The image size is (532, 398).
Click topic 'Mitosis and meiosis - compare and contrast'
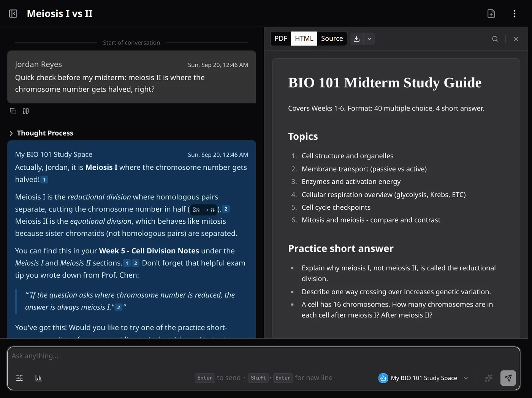tap(371, 220)
